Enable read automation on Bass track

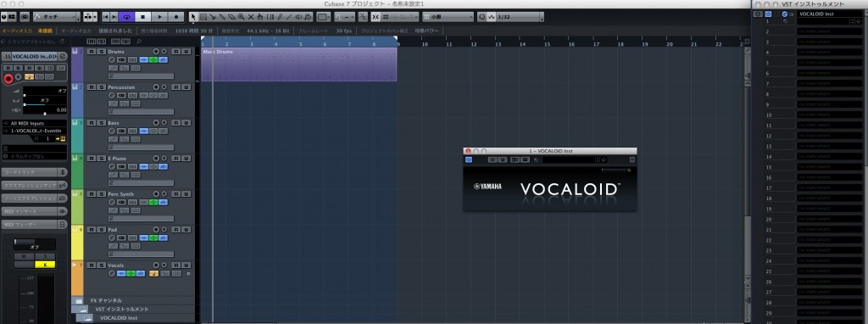tap(176, 122)
